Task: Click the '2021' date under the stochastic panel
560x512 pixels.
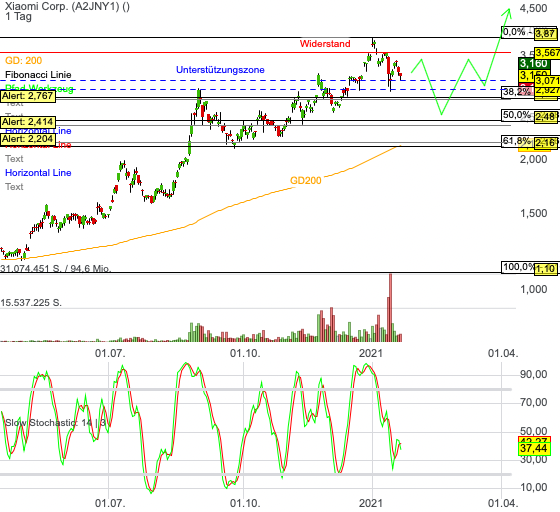Action: click(x=371, y=503)
